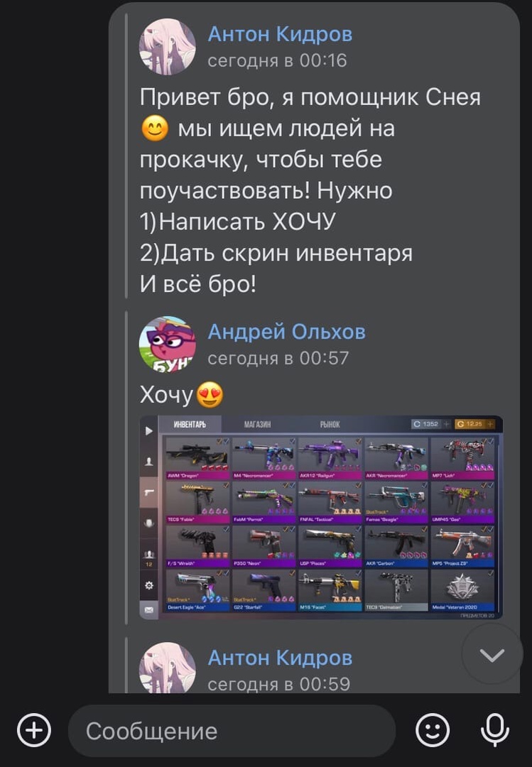Open Андрей Ольхов's profile avatar

tap(168, 344)
